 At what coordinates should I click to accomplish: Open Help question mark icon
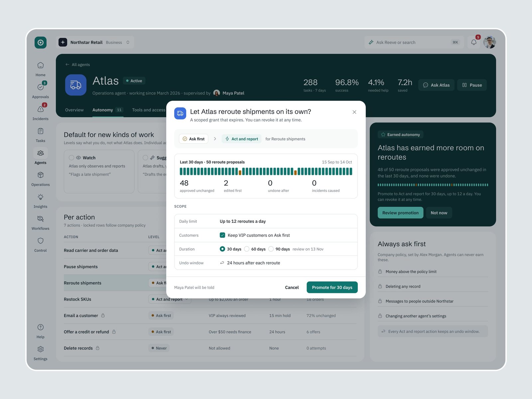click(41, 328)
